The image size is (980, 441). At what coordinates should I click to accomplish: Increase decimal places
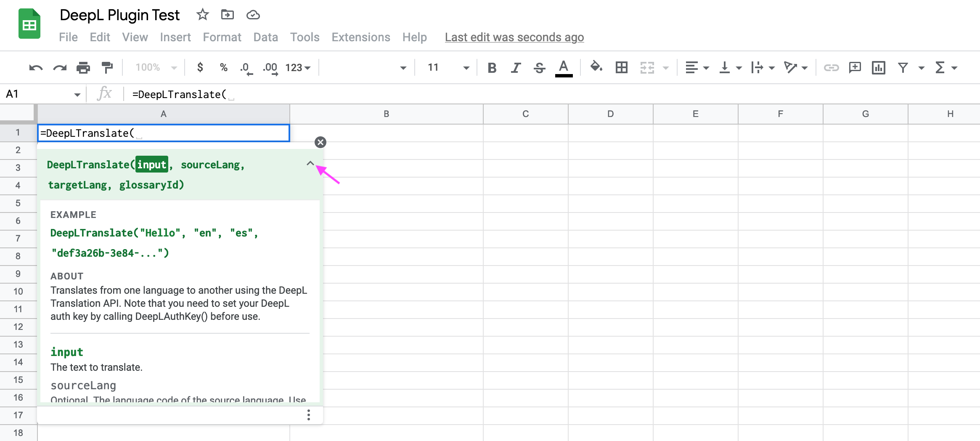pyautogui.click(x=270, y=68)
